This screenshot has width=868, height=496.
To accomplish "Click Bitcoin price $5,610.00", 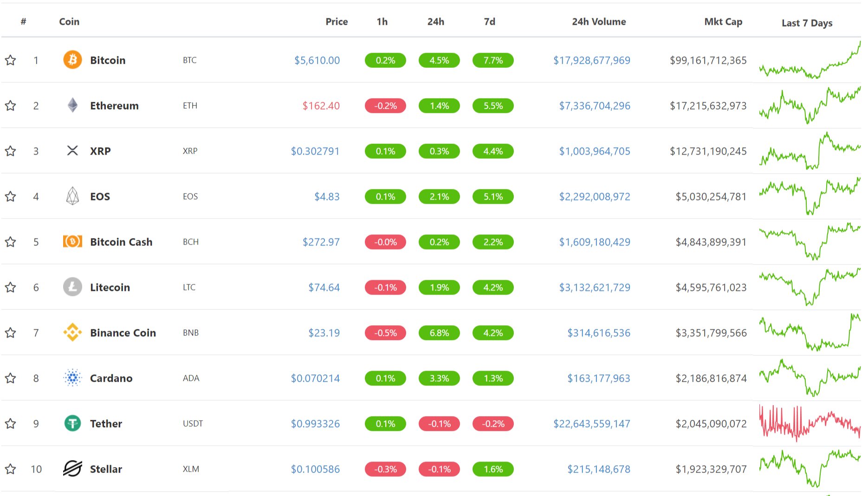I will pos(317,60).
